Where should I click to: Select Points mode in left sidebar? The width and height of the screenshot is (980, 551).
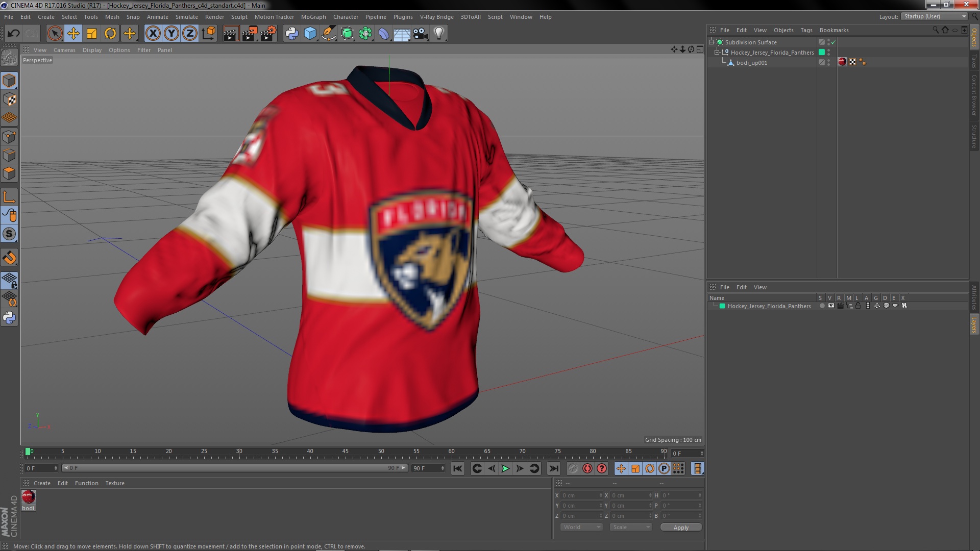click(9, 137)
